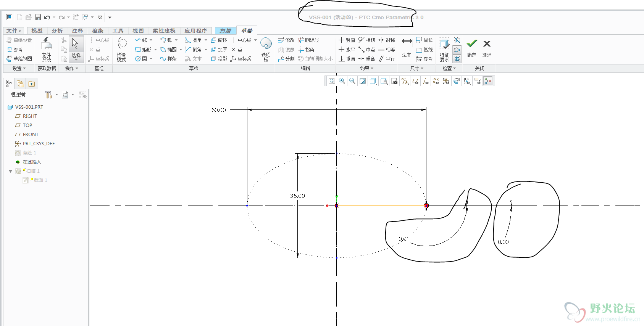
Task: Apply the Vertical (竖直) constraint
Action: pos(347,40)
